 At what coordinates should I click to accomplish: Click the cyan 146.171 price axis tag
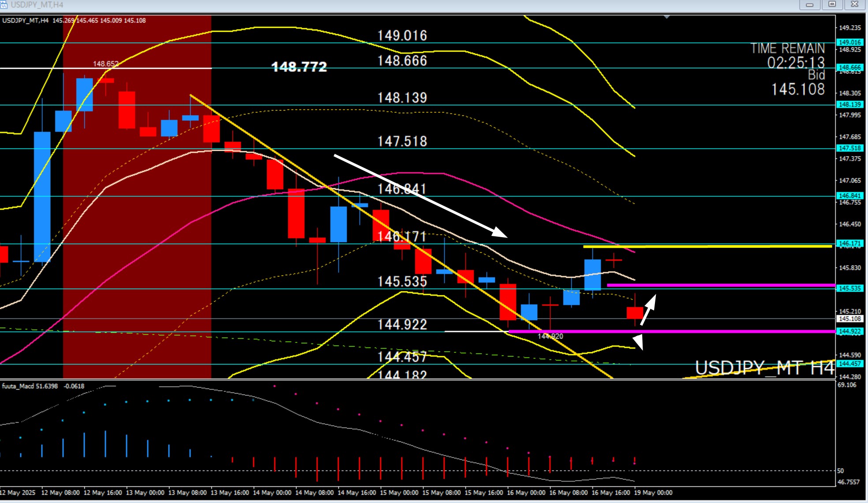tap(850, 243)
